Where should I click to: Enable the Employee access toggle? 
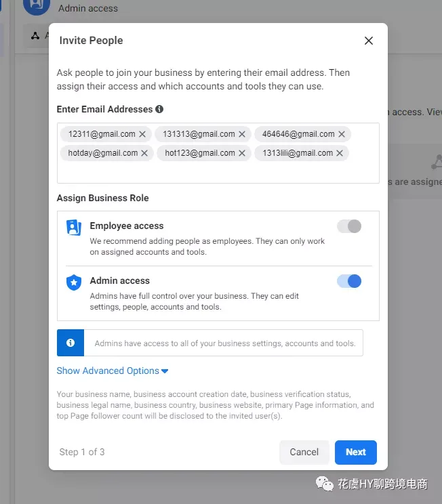coord(349,226)
